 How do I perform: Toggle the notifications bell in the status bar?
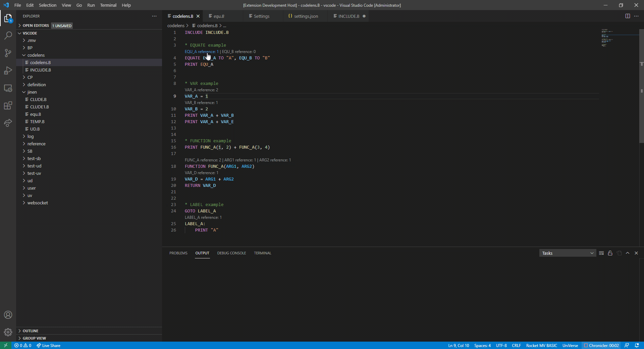(x=637, y=345)
